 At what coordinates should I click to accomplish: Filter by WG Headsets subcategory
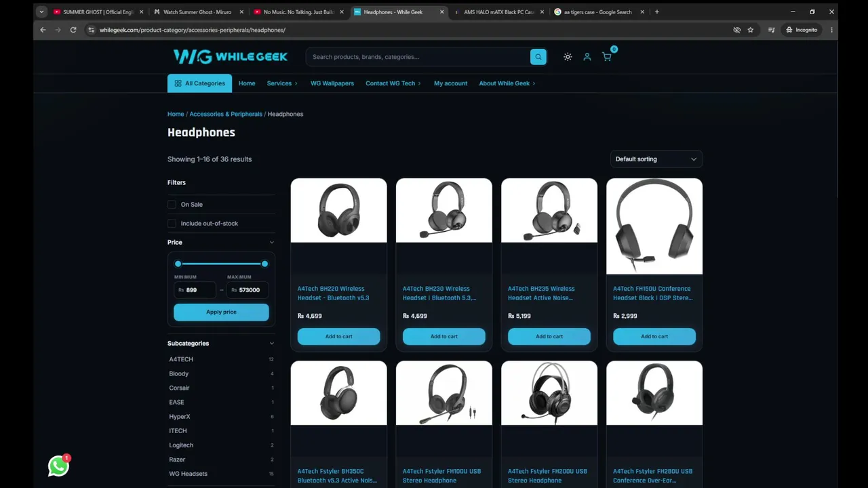(189, 474)
